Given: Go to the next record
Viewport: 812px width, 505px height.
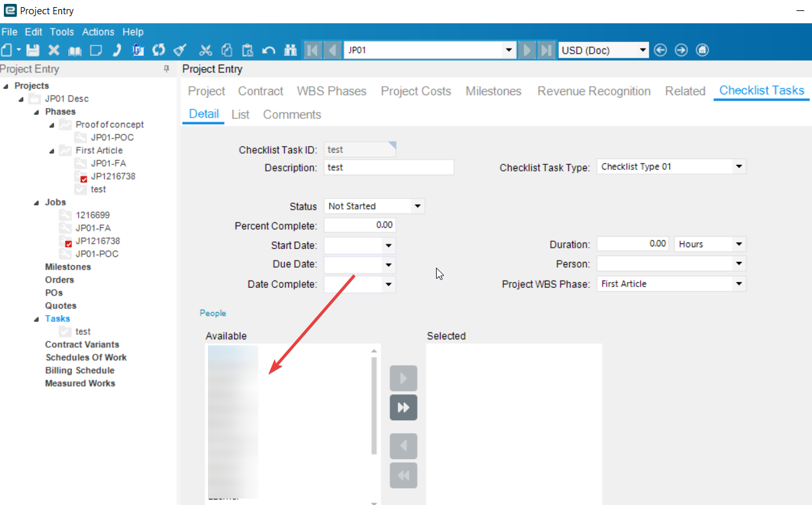Looking at the screenshot, I should 527,50.
